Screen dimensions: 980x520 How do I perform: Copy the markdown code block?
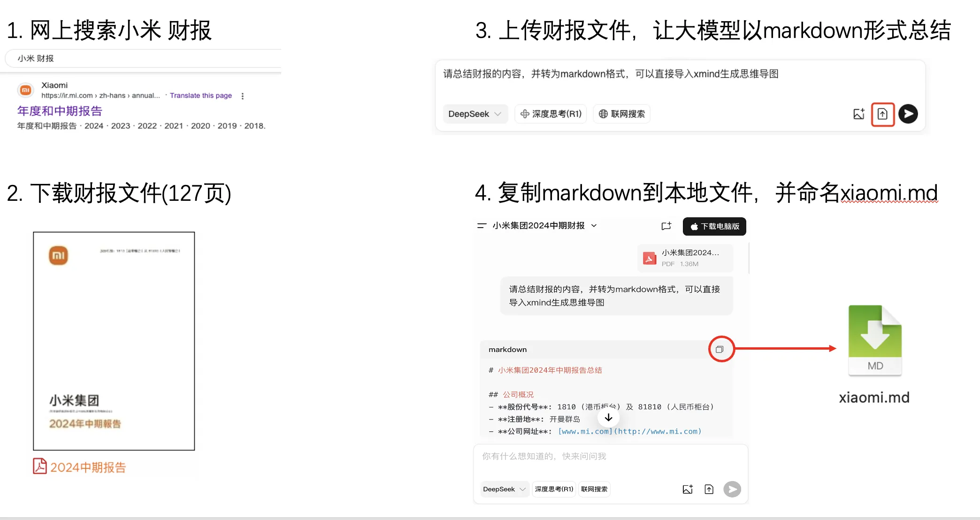click(x=720, y=349)
